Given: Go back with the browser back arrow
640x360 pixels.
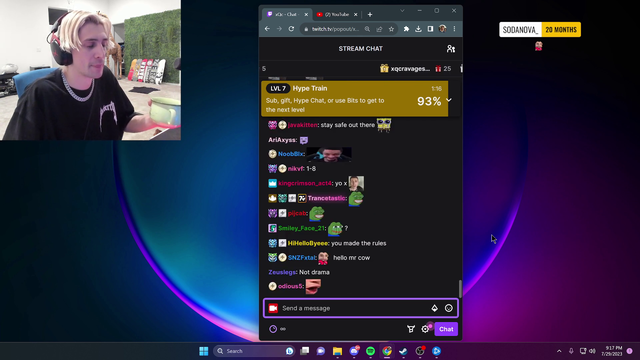Looking at the screenshot, I should (267, 29).
